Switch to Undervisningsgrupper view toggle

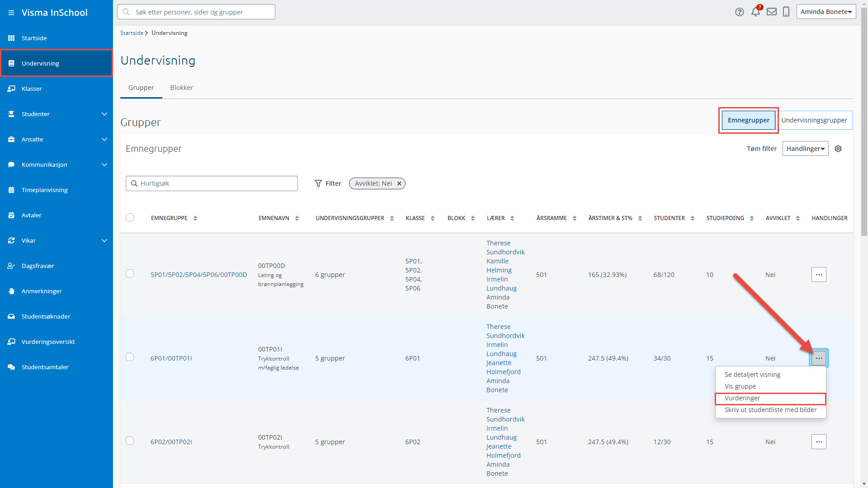(x=814, y=120)
